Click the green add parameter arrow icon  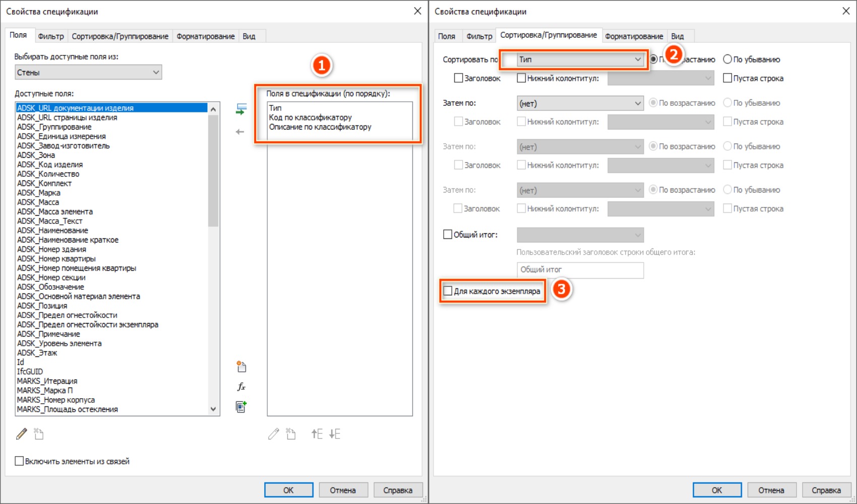(x=241, y=109)
